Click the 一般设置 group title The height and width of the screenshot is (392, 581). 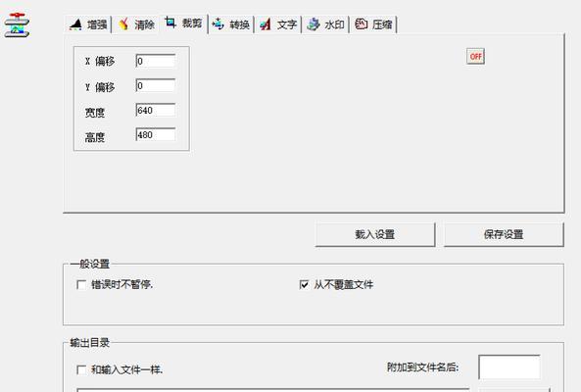pyautogui.click(x=90, y=264)
